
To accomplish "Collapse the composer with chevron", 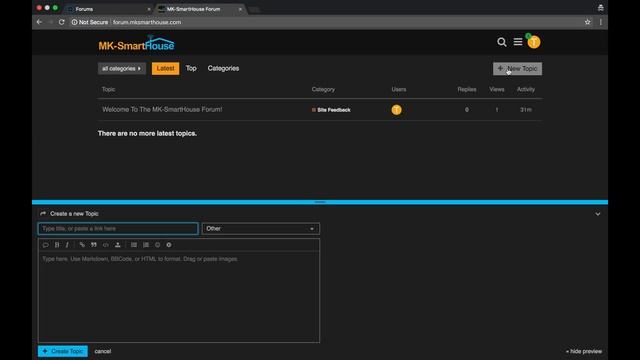I will [598, 214].
